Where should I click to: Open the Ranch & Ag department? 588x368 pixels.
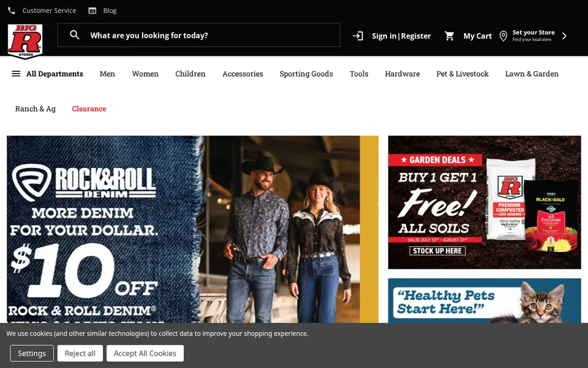(36, 109)
